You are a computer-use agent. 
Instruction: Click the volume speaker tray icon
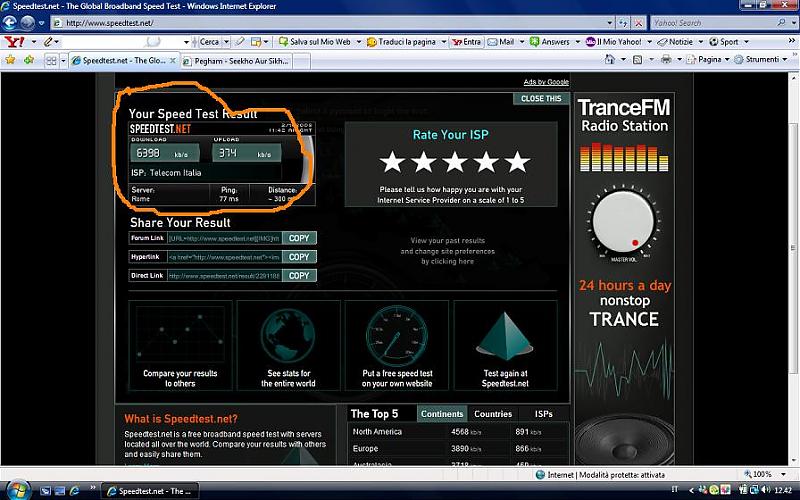tap(765, 490)
